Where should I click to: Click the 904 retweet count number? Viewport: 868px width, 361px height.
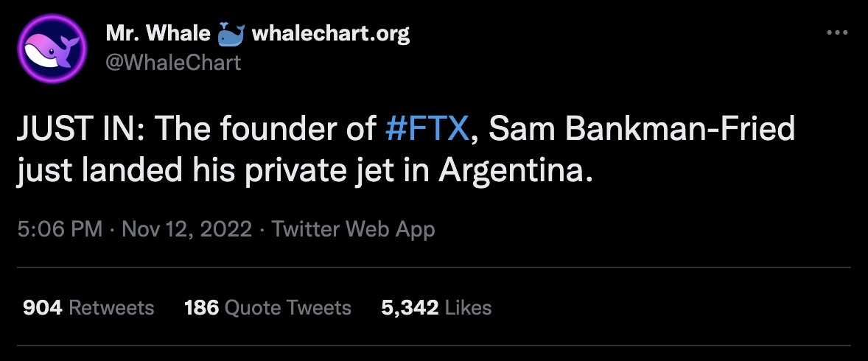tap(43, 307)
